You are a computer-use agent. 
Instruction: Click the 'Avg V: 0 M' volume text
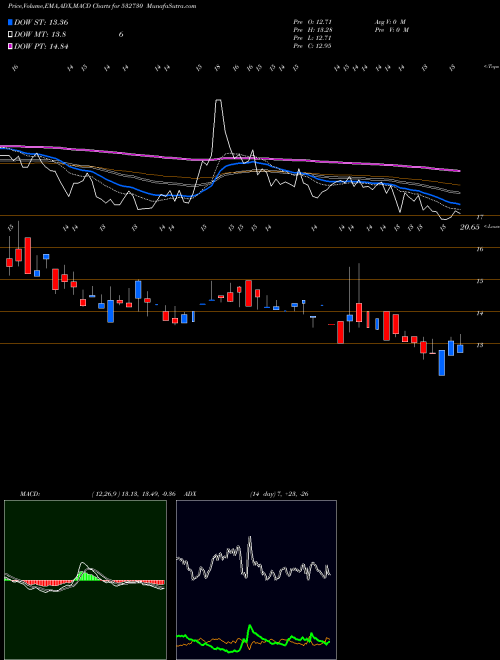(390, 22)
